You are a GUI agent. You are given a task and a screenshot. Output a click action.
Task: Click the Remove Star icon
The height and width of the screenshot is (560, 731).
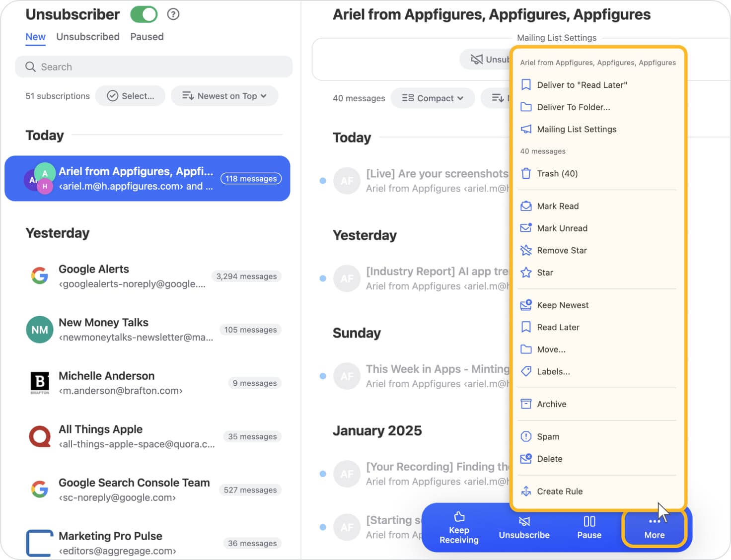[526, 251]
